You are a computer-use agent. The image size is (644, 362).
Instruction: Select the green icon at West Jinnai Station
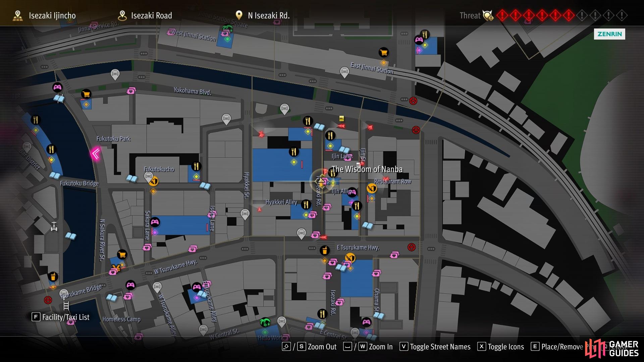click(228, 29)
